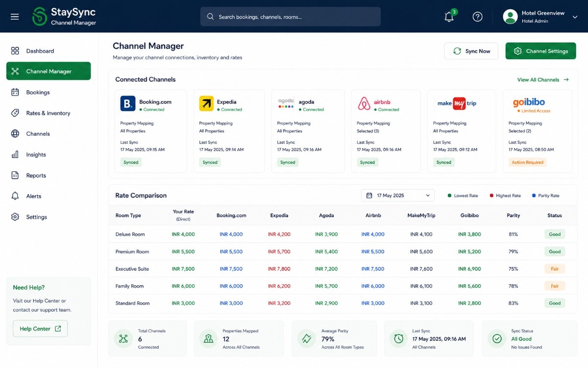Click the Sync Status checkmark icon

(x=497, y=339)
